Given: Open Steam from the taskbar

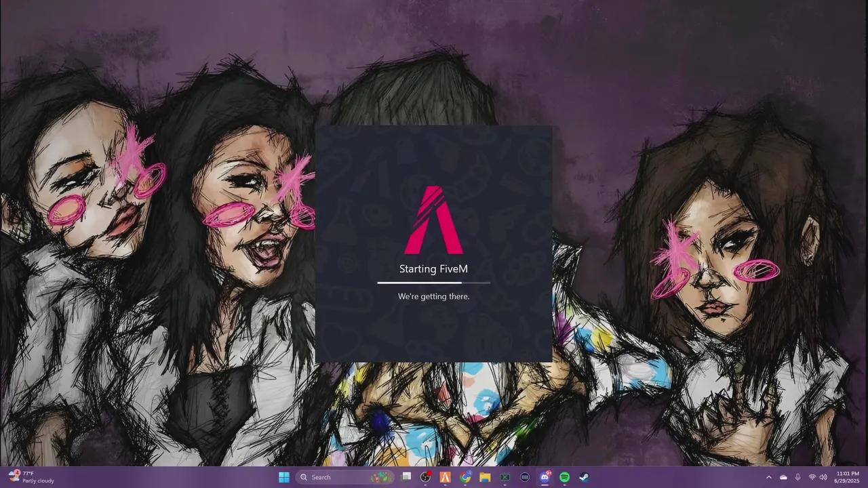Looking at the screenshot, I should coord(584,477).
